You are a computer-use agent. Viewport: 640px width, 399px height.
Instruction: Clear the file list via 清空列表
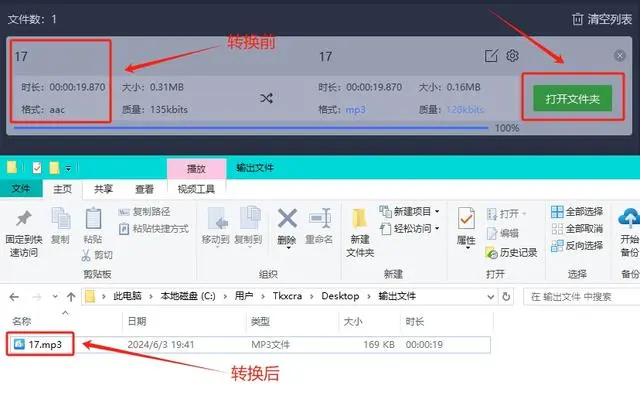coord(602,19)
